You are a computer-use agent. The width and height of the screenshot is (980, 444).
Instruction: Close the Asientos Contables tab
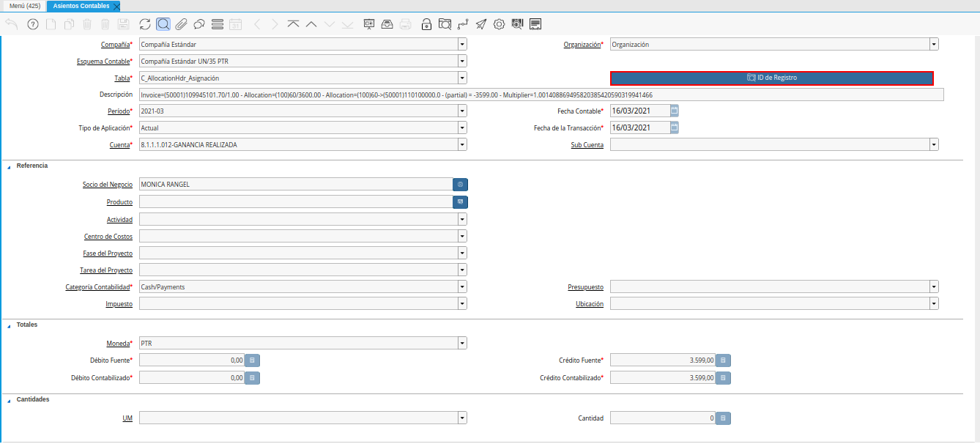click(116, 6)
